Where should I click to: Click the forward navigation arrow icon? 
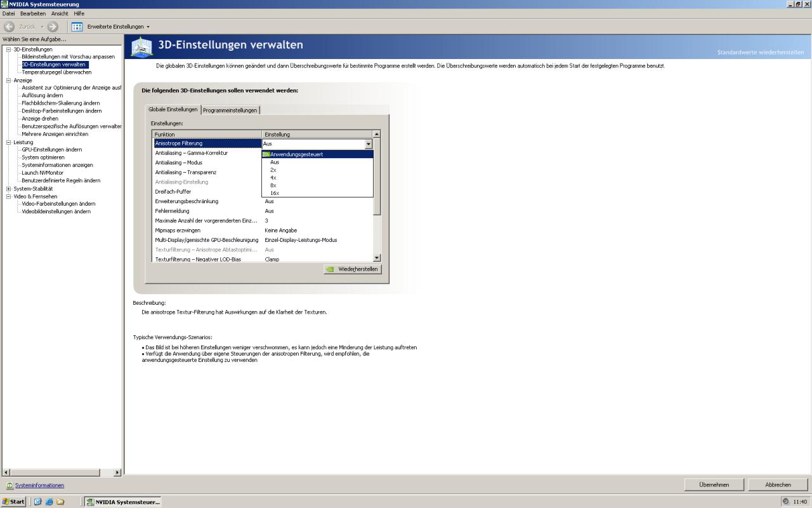point(53,27)
